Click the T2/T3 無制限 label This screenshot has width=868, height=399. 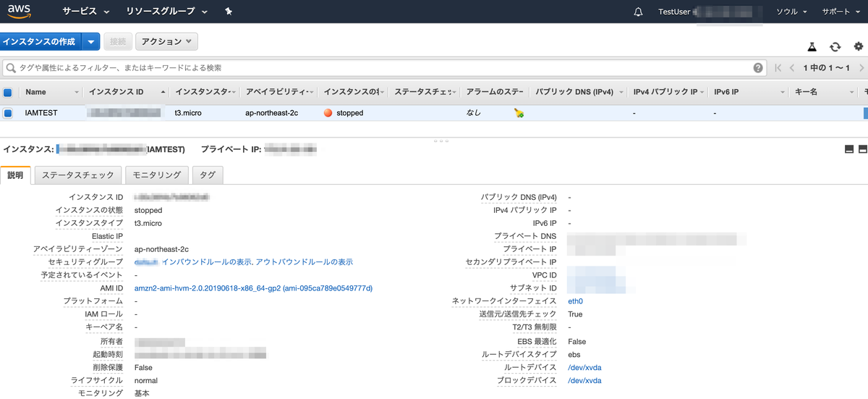(x=534, y=327)
